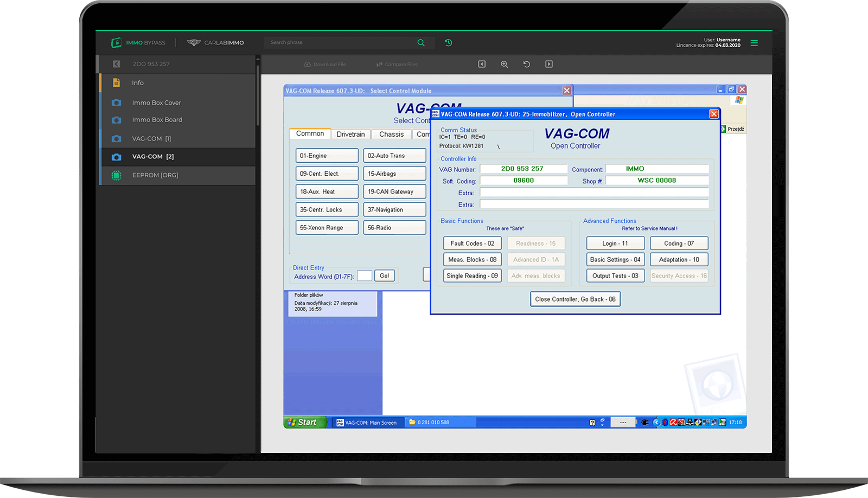
Task: Click the Przejdź go button
Action: (x=732, y=129)
